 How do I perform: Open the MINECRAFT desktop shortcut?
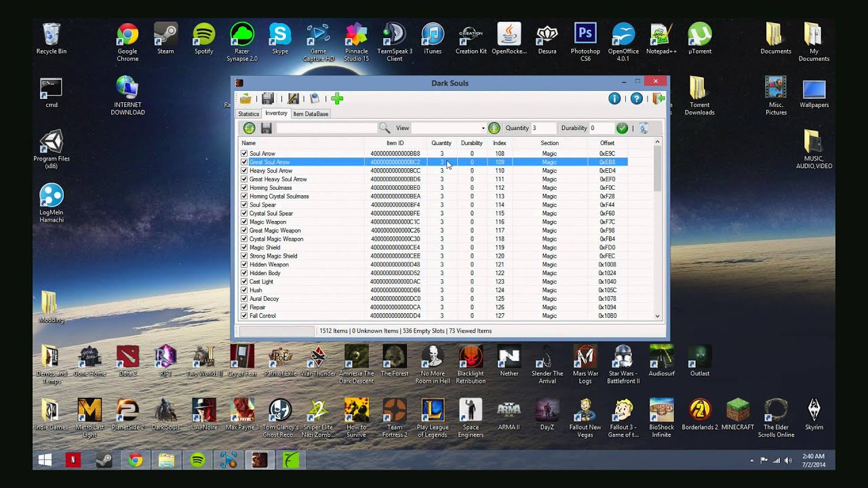pos(738,415)
